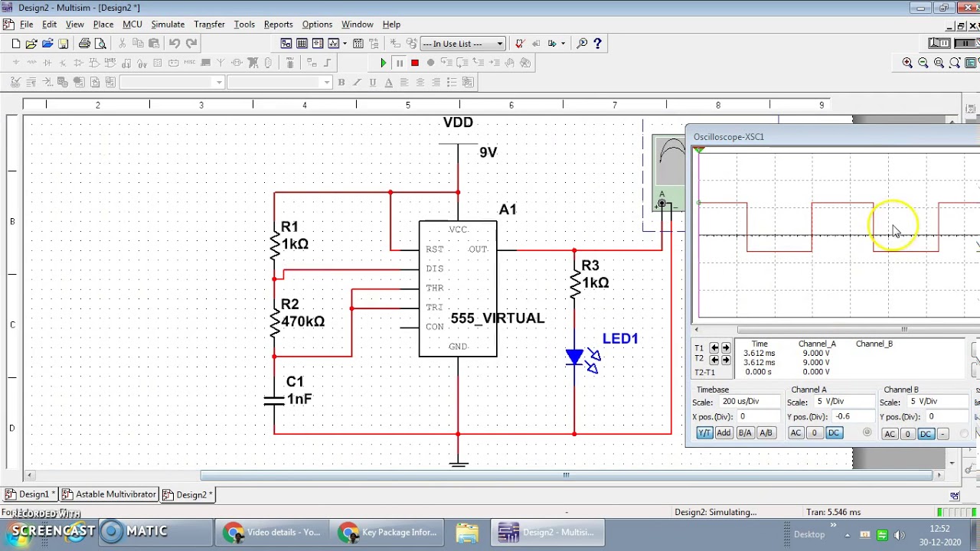The image size is (980, 551).
Task: Click the Zoom area icon
Action: [939, 63]
